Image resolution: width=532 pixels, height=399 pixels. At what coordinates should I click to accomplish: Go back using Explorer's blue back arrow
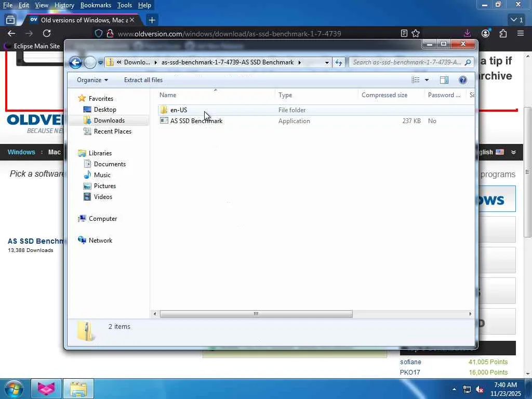[75, 62]
